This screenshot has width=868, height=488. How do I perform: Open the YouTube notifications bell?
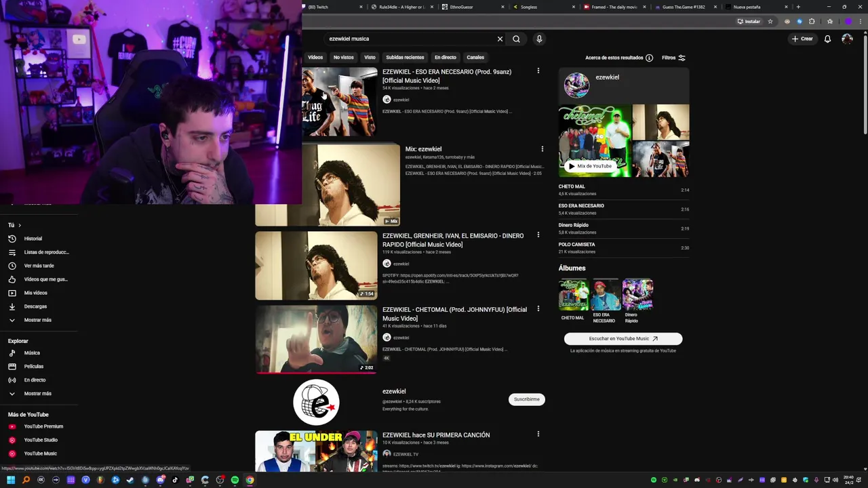pos(827,39)
